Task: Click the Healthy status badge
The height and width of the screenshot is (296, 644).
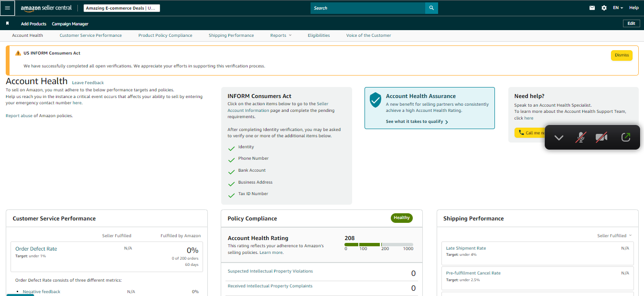Action: tap(402, 218)
